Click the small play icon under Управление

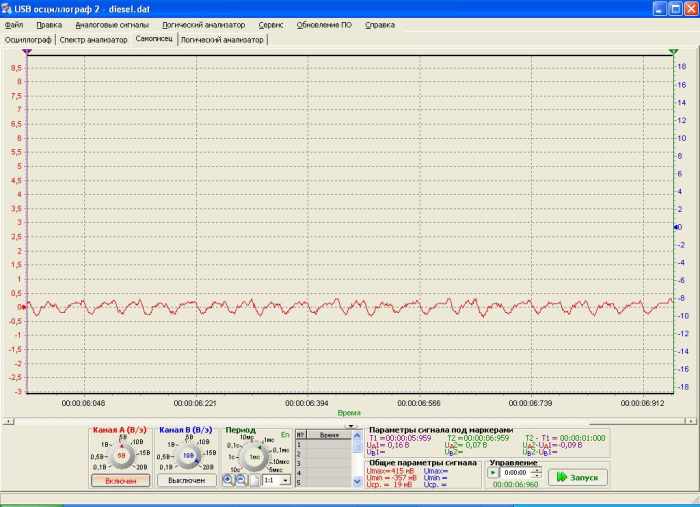coord(493,472)
